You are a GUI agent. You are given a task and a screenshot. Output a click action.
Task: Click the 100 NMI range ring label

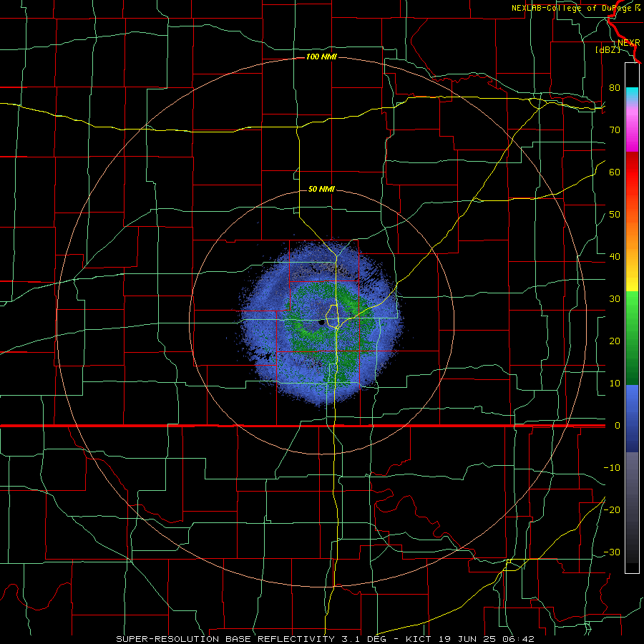click(x=321, y=57)
